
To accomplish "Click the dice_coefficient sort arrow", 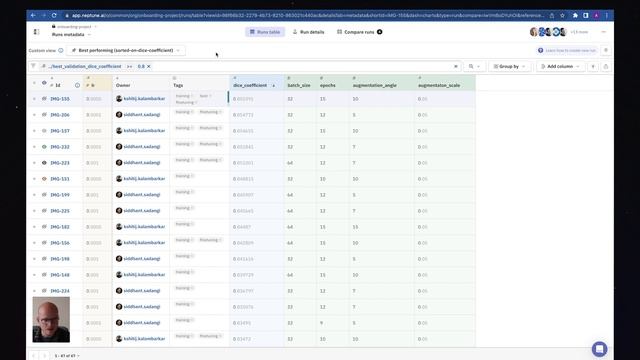I will [274, 86].
